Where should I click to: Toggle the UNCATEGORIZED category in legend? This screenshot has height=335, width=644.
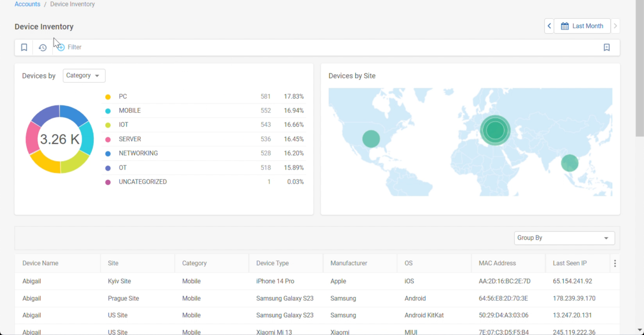click(143, 182)
